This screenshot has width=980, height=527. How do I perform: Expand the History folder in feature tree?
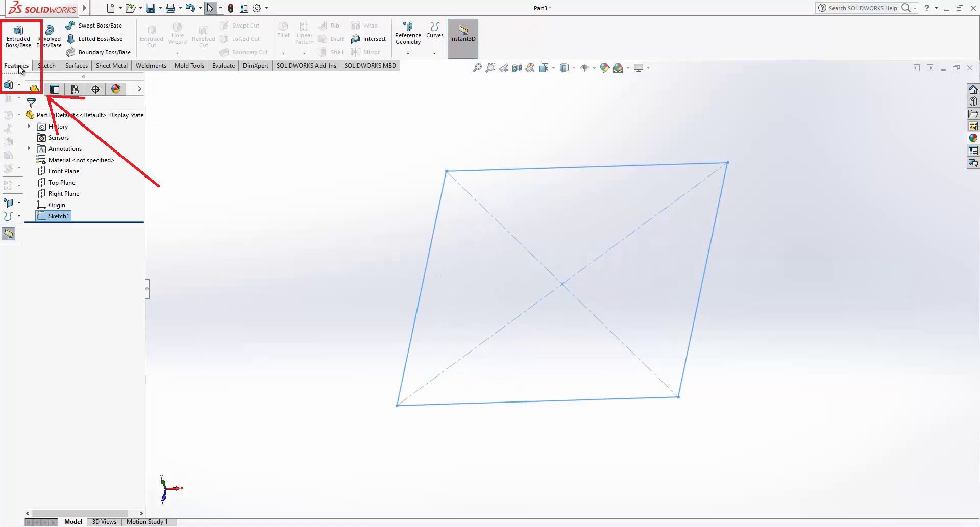tap(29, 126)
